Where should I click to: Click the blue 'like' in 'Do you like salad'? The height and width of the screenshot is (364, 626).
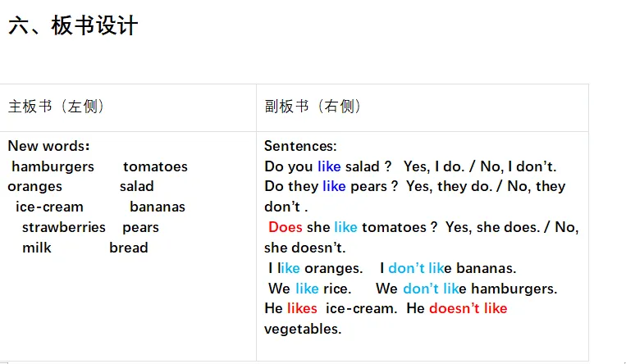pyautogui.click(x=329, y=166)
